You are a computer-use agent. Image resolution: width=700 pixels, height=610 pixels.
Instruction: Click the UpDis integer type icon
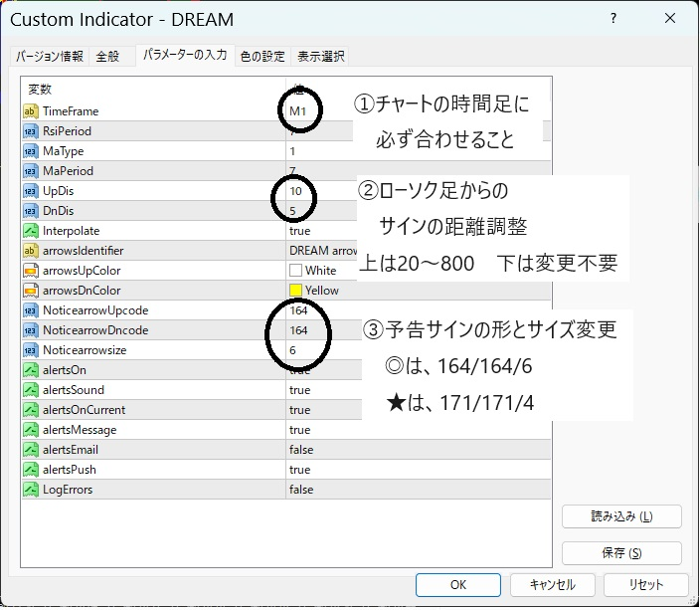31,191
